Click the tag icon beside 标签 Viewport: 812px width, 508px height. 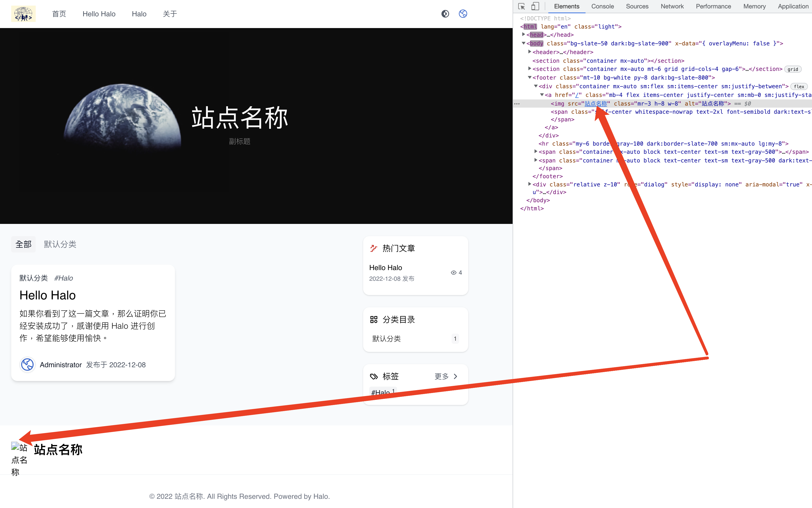click(374, 376)
